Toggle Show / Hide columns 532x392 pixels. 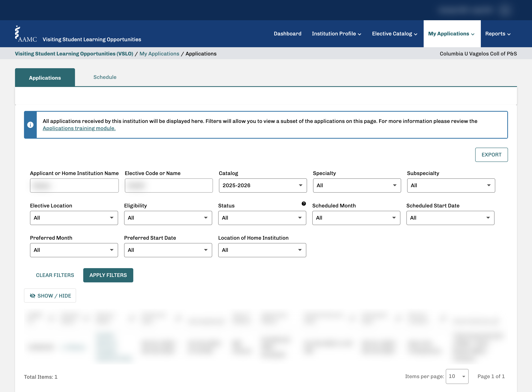click(50, 296)
